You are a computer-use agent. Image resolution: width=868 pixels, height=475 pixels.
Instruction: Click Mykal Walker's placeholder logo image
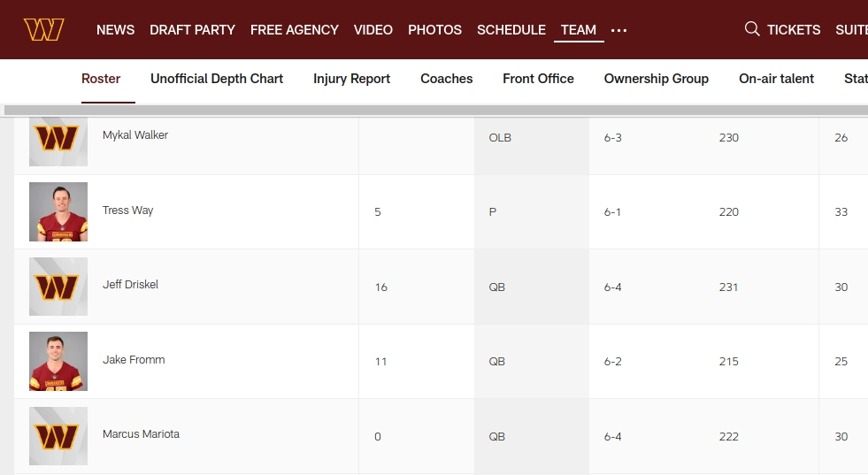(58, 140)
